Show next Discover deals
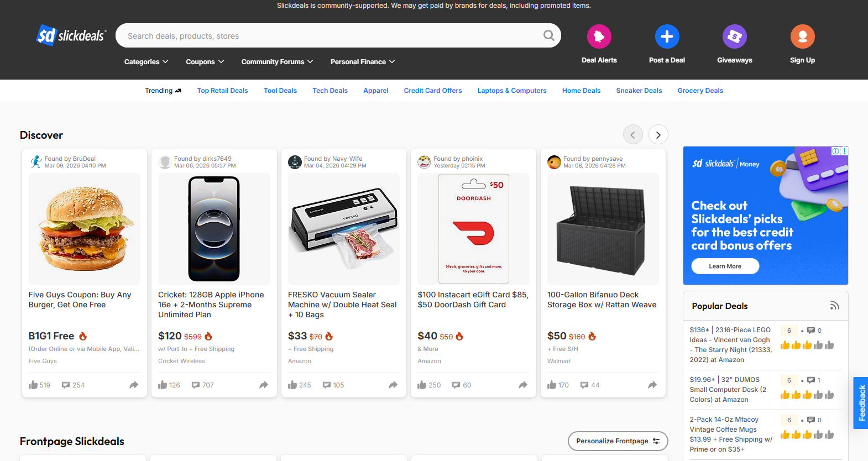Screen dimensions: 868x461 [658, 135]
